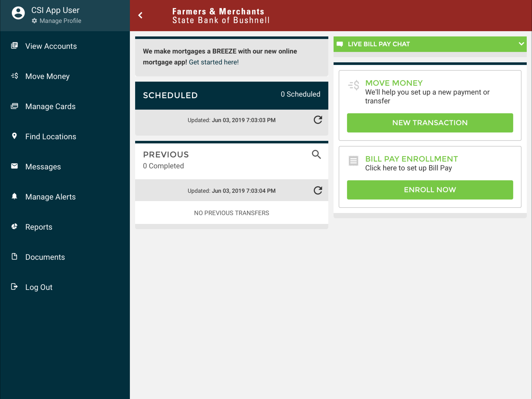Image resolution: width=532 pixels, height=399 pixels.
Task: Click the 0 Scheduled count
Action: (300, 94)
